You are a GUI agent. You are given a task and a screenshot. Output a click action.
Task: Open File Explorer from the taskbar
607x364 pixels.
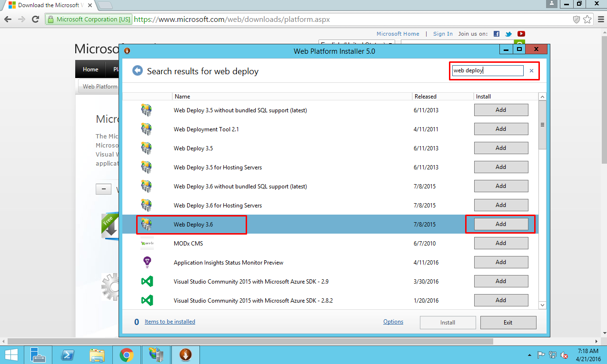97,355
